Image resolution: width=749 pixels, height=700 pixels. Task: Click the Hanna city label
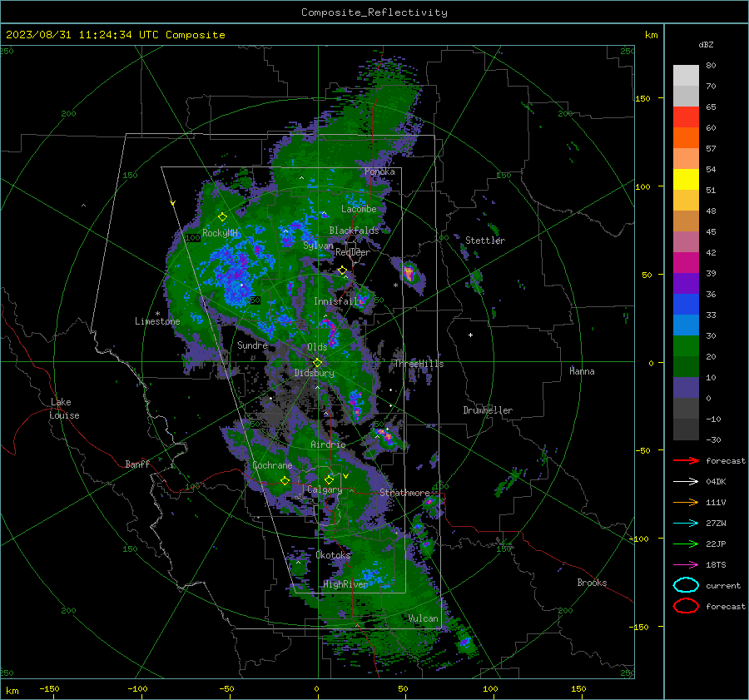pos(582,371)
